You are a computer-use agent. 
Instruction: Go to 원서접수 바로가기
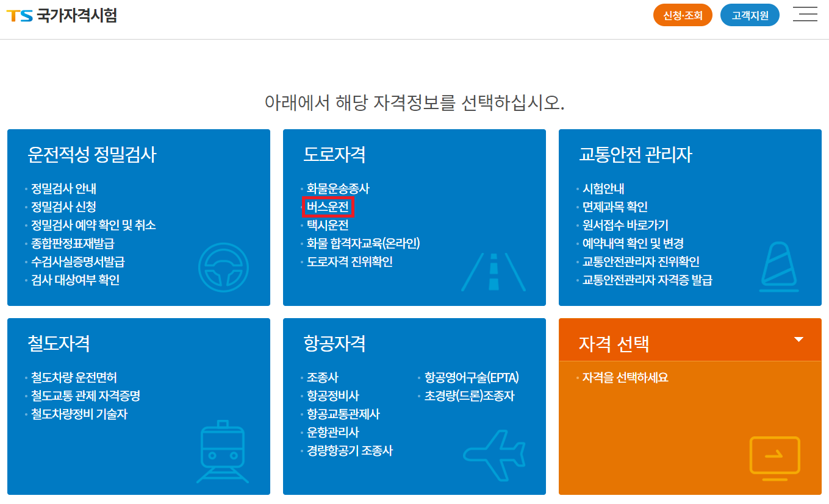coord(625,225)
